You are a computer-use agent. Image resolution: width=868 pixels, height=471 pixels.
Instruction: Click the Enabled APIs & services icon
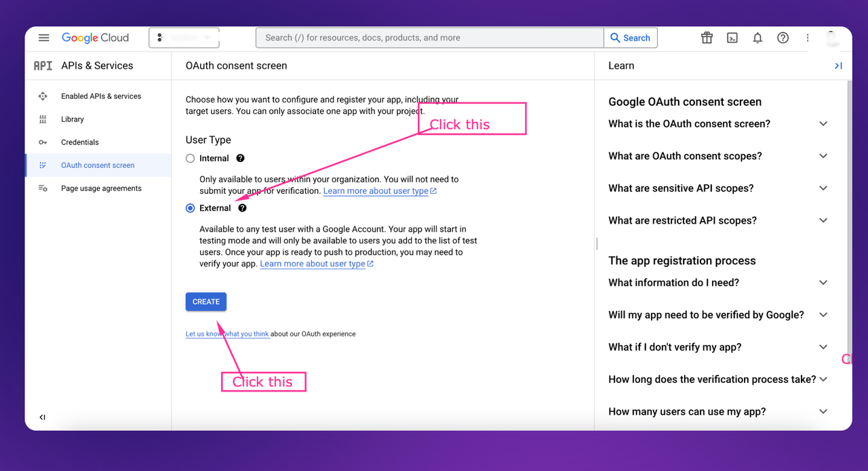43,96
